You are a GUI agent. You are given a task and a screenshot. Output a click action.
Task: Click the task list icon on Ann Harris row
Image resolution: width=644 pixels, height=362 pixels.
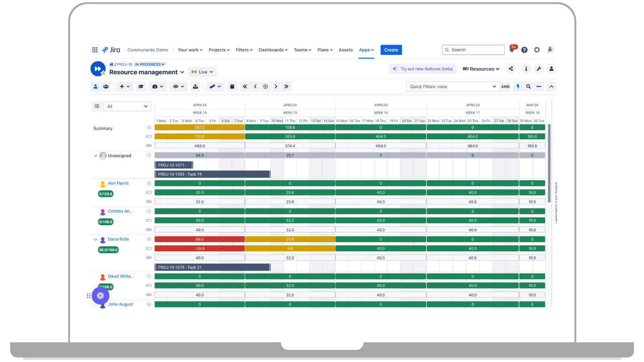click(149, 183)
